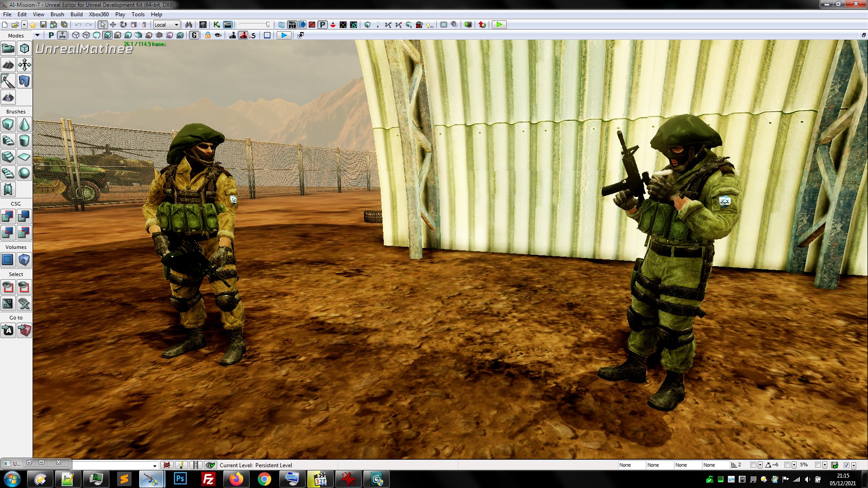Toggle the autosave checkbox in status bar
This screenshot has width=868, height=488.
pos(846,465)
